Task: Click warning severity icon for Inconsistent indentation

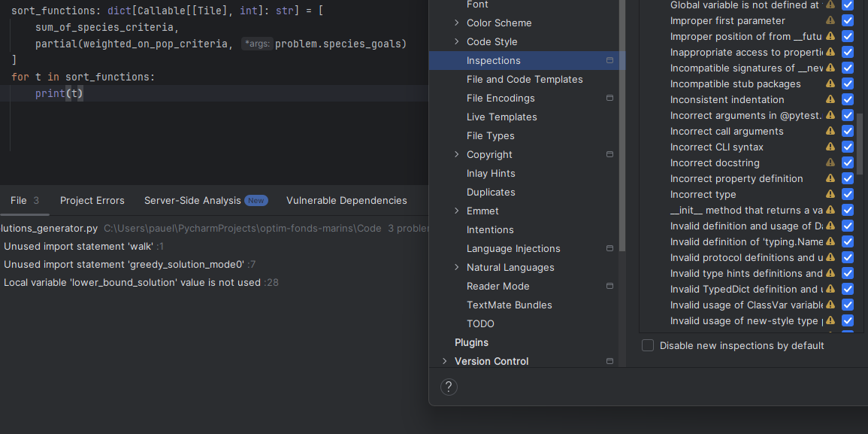Action: (830, 100)
